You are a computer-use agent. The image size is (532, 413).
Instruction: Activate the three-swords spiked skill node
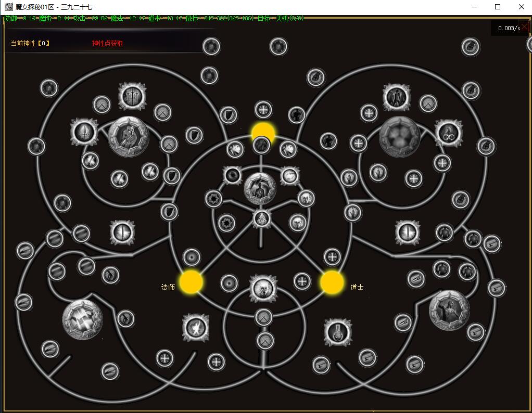click(x=132, y=96)
